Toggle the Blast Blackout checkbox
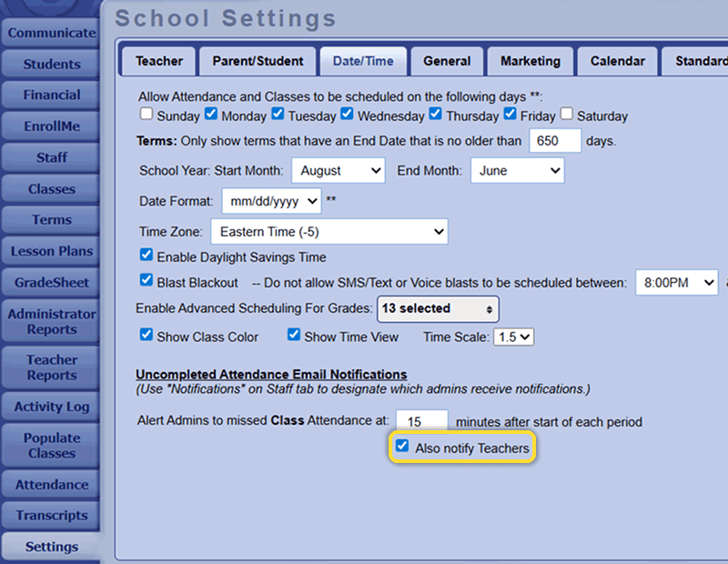The width and height of the screenshot is (728, 564). [147, 281]
